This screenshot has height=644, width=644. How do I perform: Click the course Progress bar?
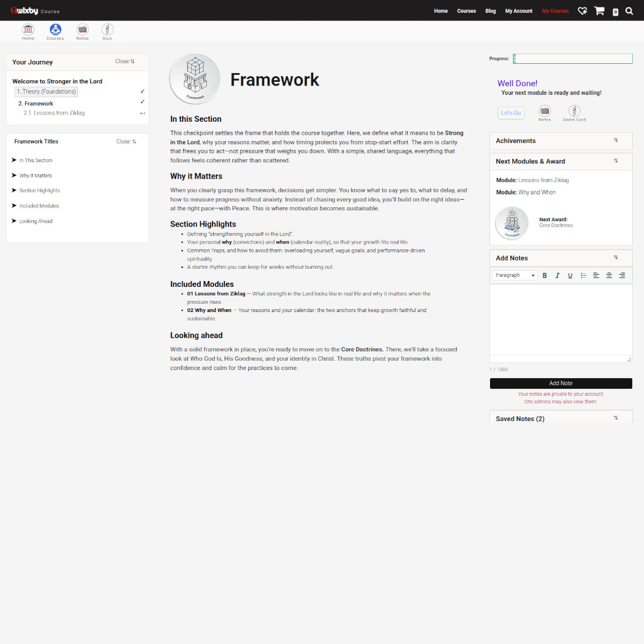[573, 59]
